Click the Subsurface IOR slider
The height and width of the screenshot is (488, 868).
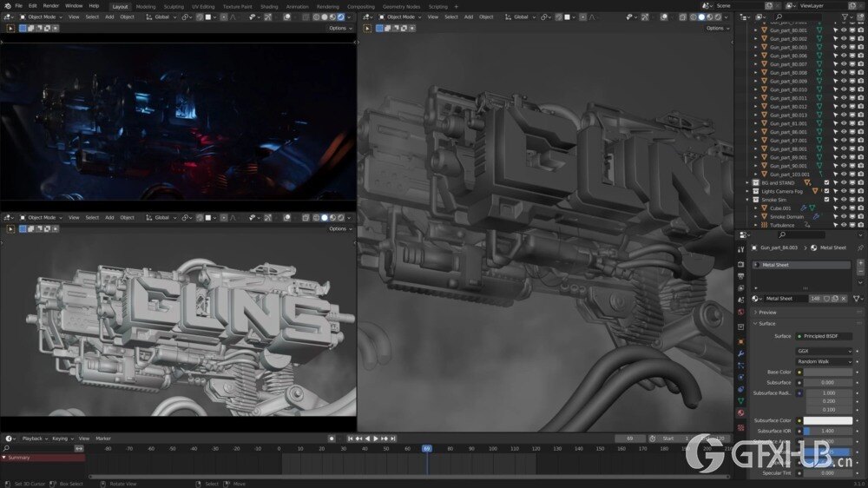click(x=828, y=431)
